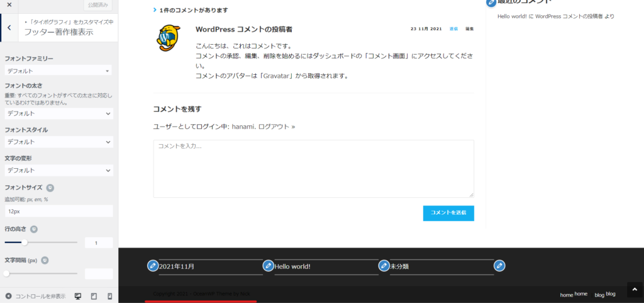Expand the フォントの太さ dropdown

point(59,113)
